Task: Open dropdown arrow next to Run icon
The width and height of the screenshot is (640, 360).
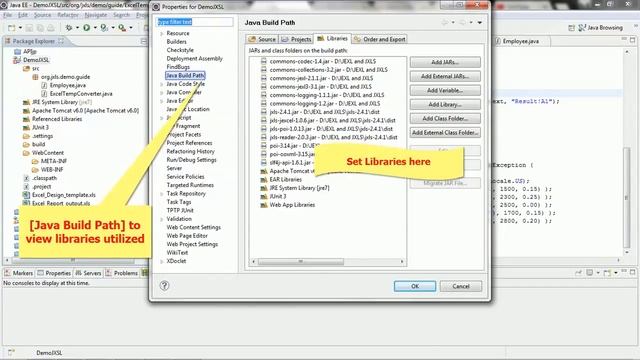Action: pos(95,28)
